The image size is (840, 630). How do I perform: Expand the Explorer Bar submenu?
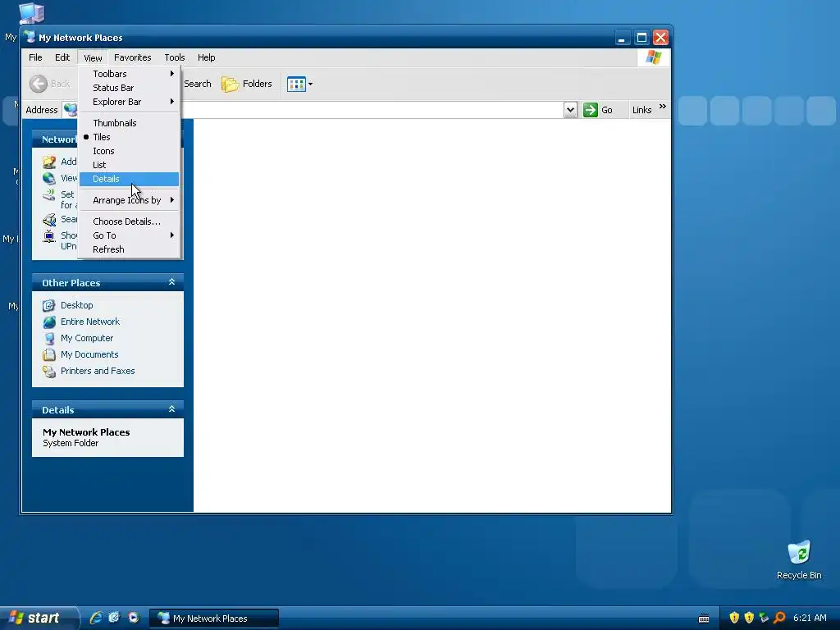129,102
